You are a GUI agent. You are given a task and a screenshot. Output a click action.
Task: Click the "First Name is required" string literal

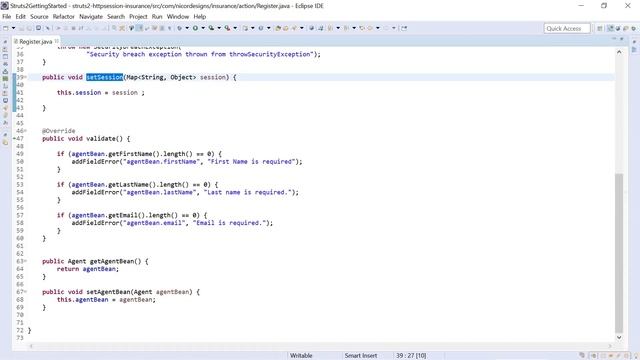coord(251,162)
